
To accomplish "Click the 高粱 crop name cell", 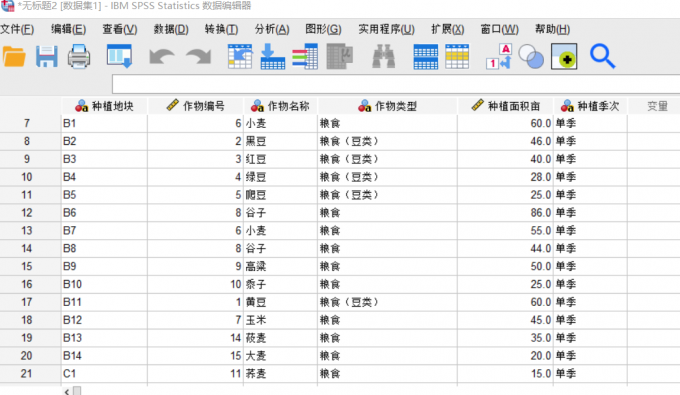I will click(x=280, y=266).
